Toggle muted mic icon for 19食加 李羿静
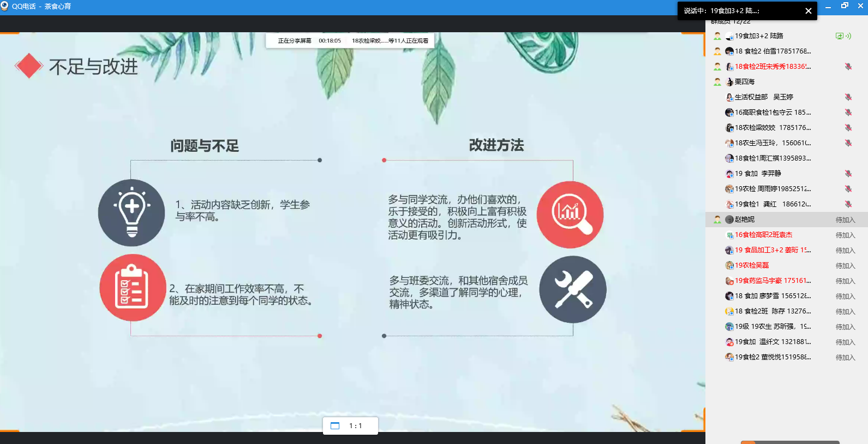 tap(848, 174)
